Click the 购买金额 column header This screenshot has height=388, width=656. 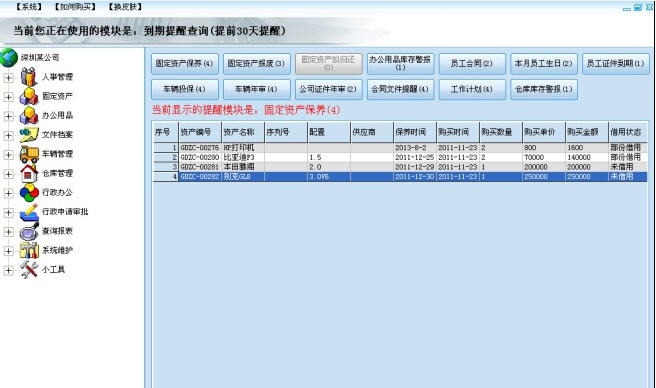click(587, 132)
